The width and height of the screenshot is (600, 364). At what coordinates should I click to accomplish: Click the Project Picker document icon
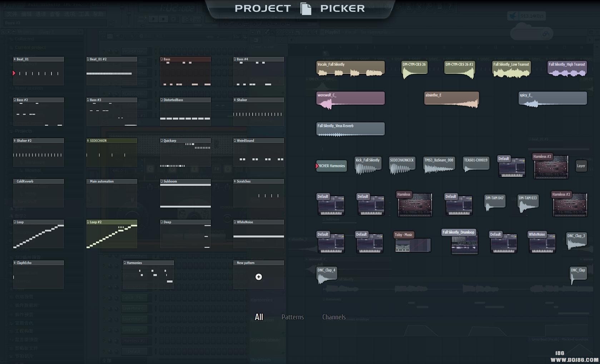306,9
